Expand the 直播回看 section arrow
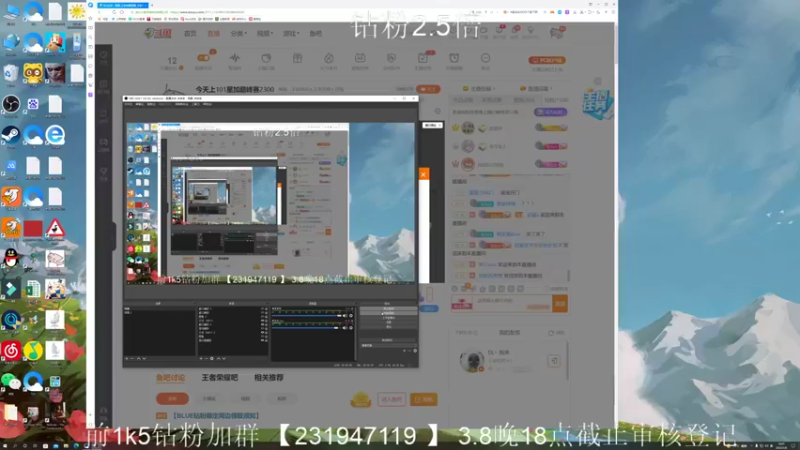Image resolution: width=800 pixels, height=450 pixels. [550, 89]
